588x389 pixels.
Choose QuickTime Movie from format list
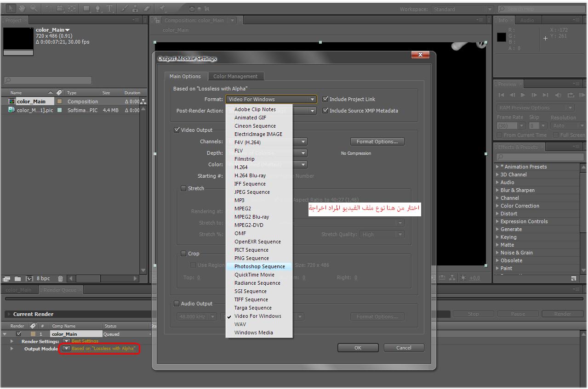coord(259,275)
